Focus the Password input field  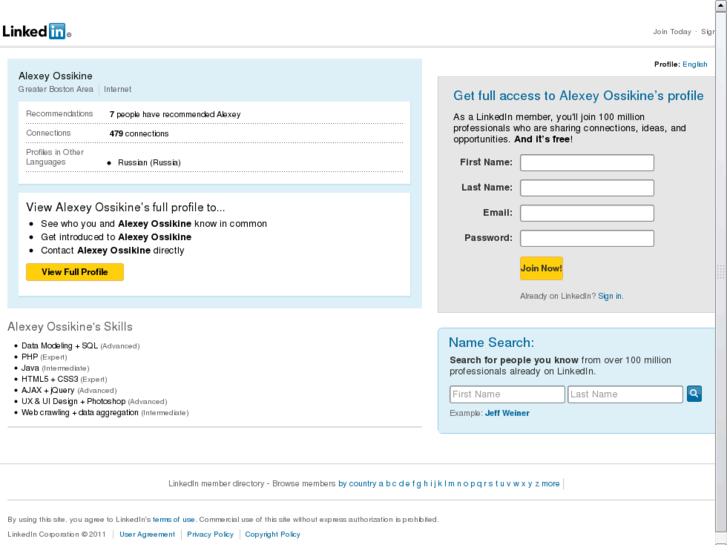[x=587, y=238]
